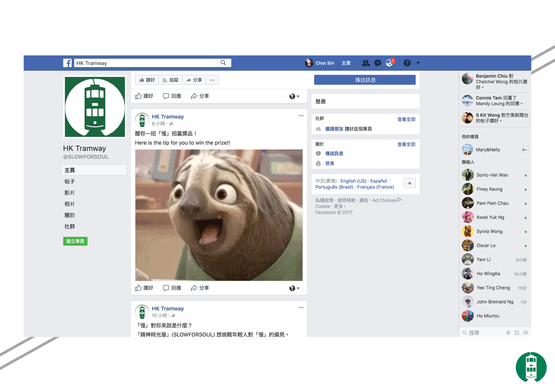Open chat with Sonic-Hei Wan
The width and height of the screenshot is (555, 392).
point(495,175)
